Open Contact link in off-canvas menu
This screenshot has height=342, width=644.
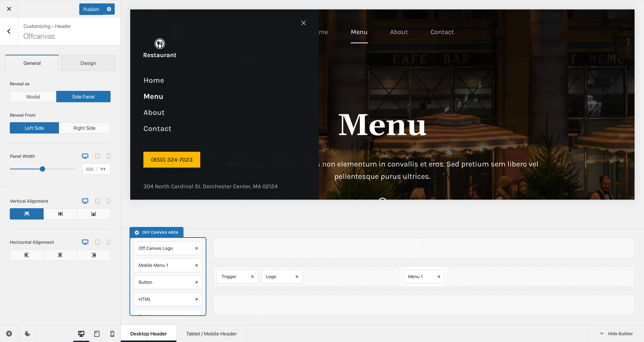point(157,129)
